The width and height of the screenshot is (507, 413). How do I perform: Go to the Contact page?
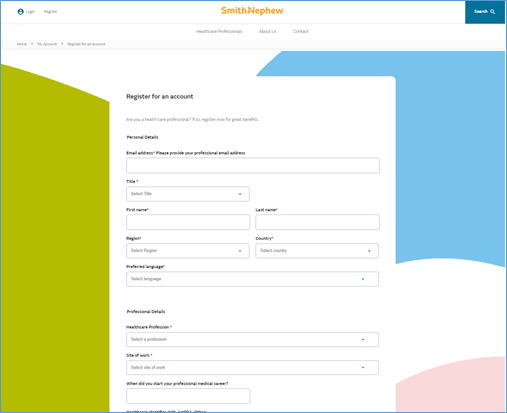pyautogui.click(x=301, y=31)
